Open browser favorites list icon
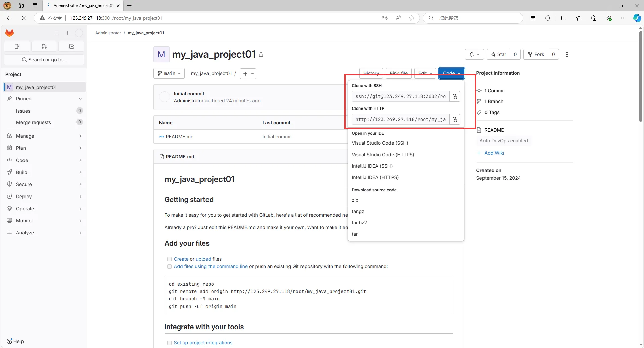Image resolution: width=644 pixels, height=348 pixels. pos(579,18)
